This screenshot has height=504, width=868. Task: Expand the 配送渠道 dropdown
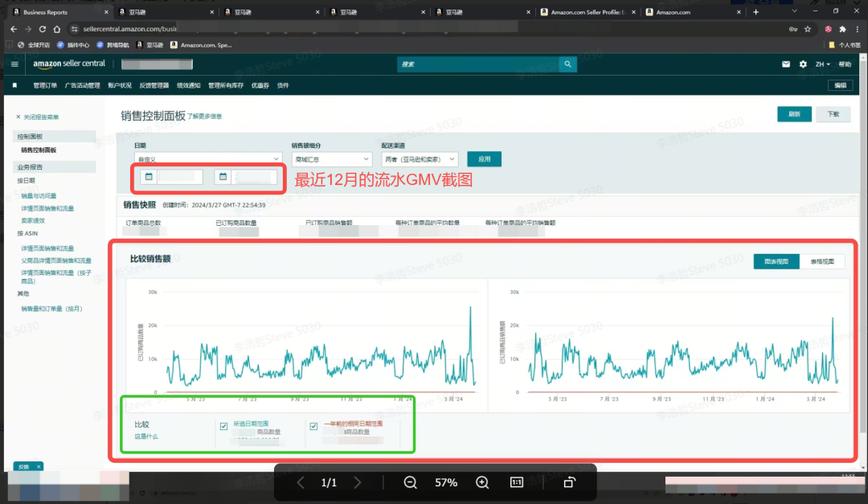(420, 159)
